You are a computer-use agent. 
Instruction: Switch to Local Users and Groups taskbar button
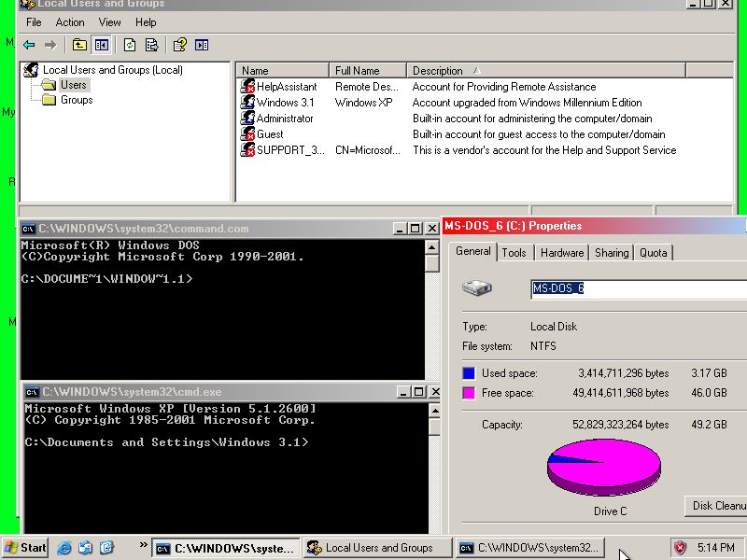point(377,548)
